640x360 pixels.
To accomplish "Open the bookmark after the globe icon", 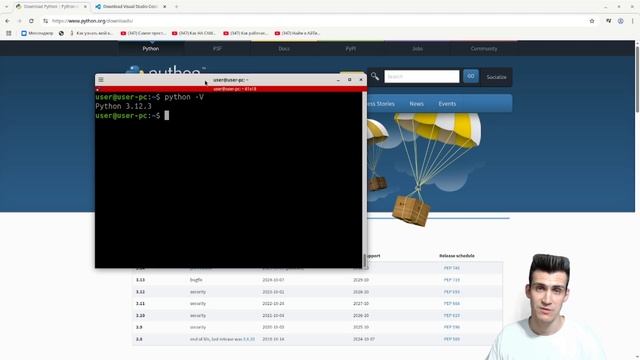I will point(91,33).
